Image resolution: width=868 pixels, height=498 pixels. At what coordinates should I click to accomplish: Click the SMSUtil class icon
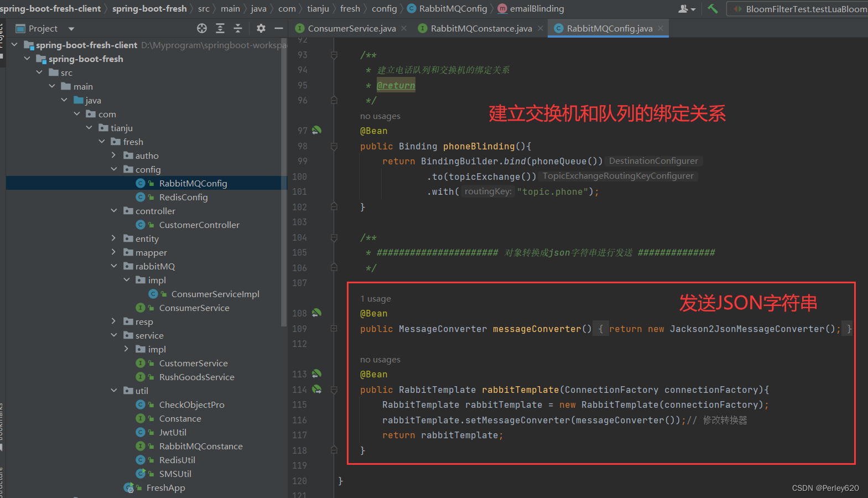tap(141, 474)
